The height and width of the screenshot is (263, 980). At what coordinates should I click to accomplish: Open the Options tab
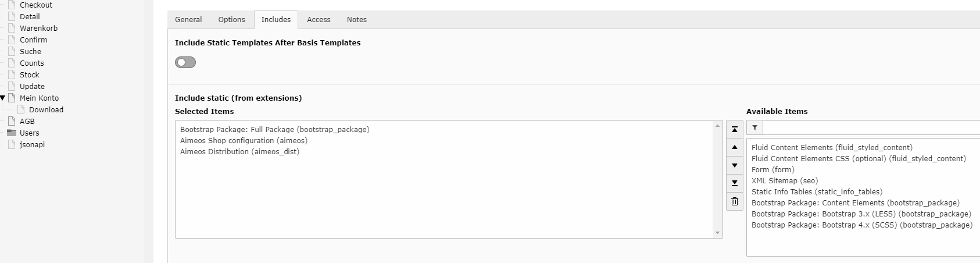point(232,19)
